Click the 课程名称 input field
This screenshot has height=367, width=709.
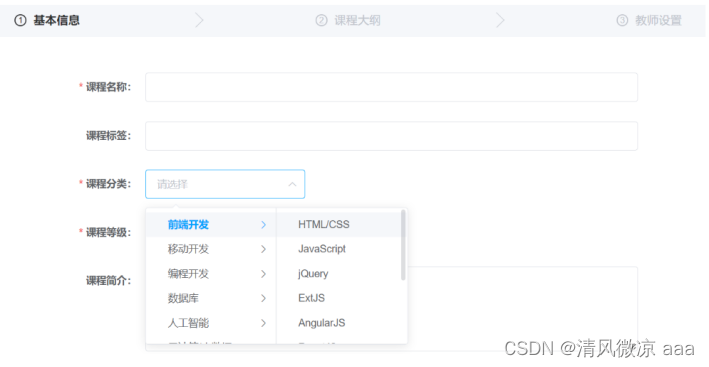click(x=391, y=87)
